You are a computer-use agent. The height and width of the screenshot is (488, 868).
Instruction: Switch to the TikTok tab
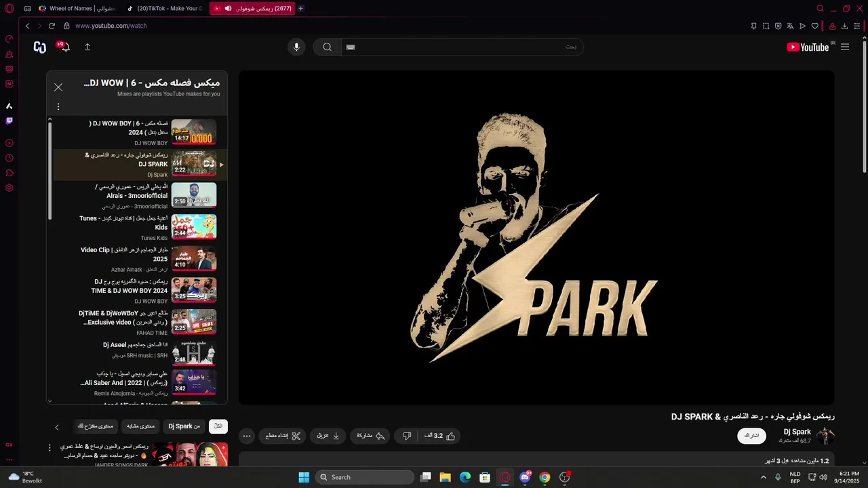165,8
